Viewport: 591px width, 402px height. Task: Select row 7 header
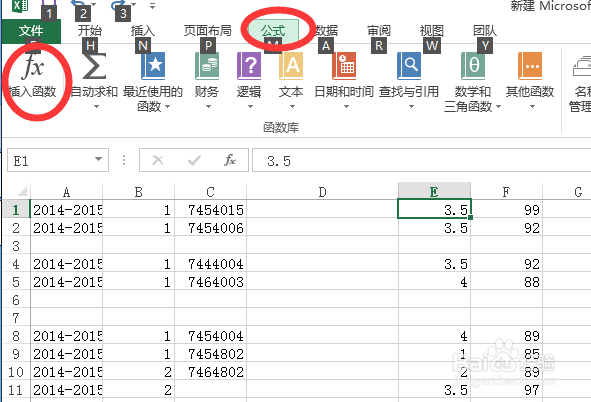point(16,318)
